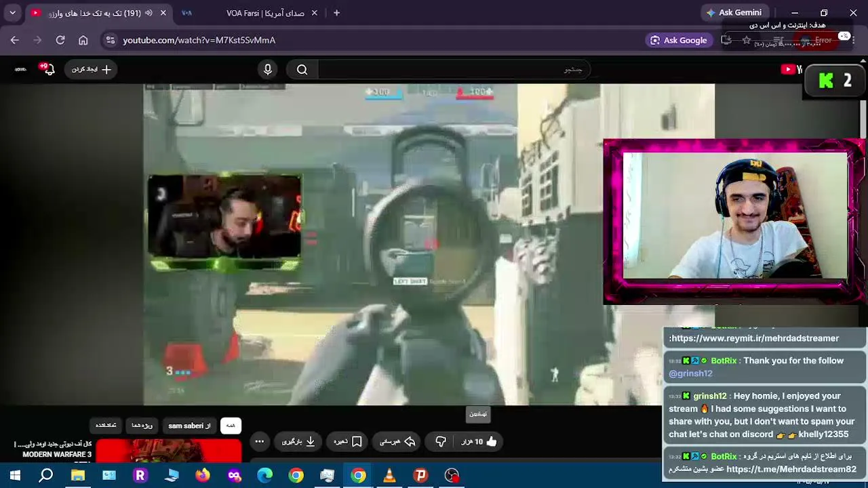Open the first Chrome icon on taskbar
Viewport: 868px width, 488px height.
296,476
